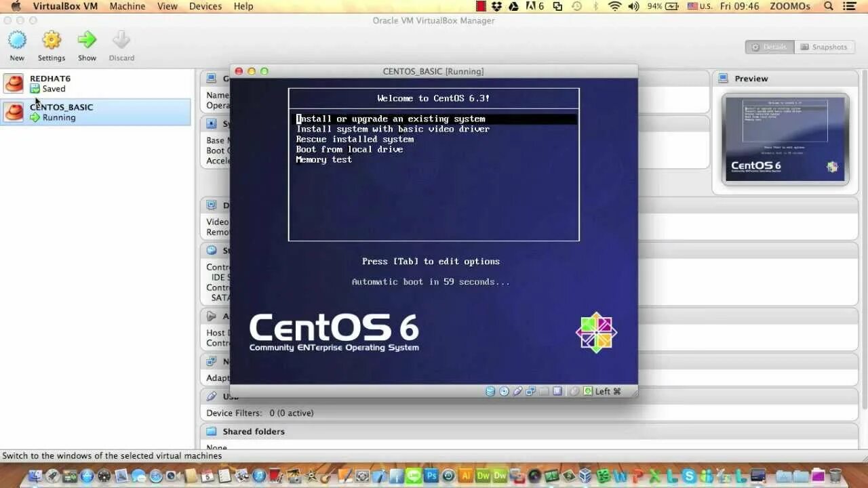
Task: Open the View menu
Action: 167,6
